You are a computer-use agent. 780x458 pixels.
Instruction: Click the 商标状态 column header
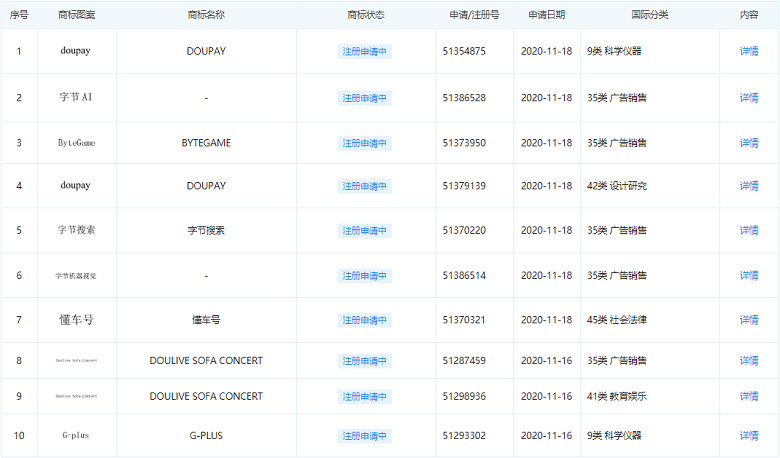pyautogui.click(x=366, y=15)
